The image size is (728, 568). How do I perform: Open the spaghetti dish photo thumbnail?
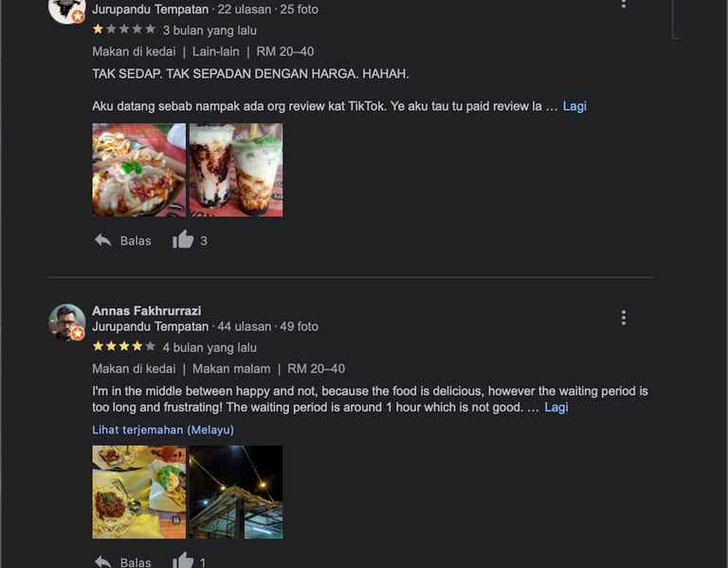coord(138,492)
